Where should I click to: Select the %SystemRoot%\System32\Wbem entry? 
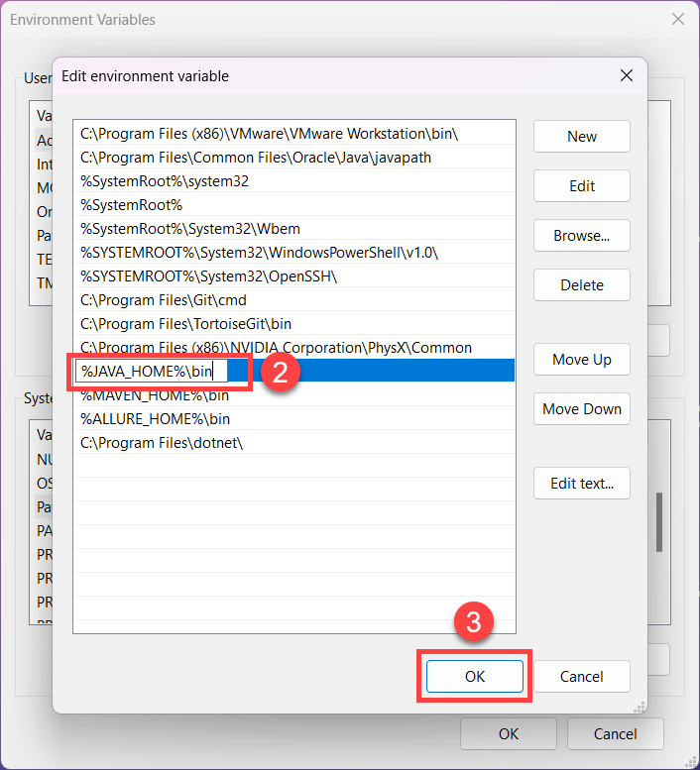point(294,229)
